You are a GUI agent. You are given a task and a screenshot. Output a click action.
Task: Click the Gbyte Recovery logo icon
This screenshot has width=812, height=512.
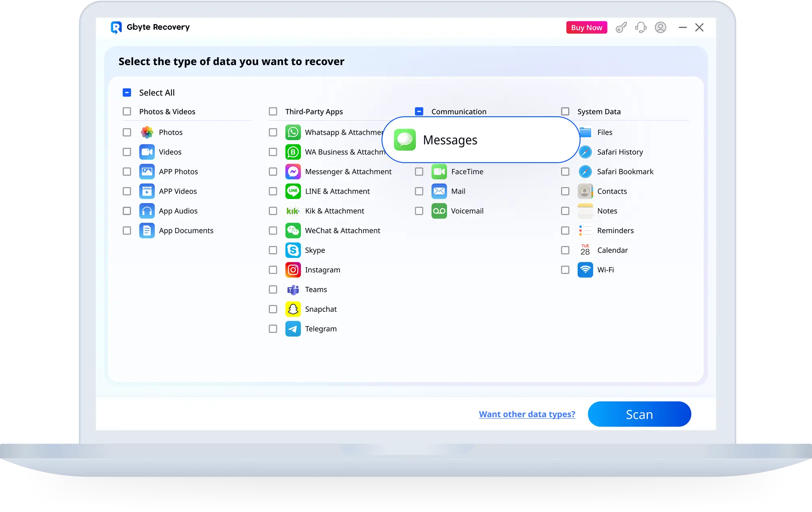[116, 27]
